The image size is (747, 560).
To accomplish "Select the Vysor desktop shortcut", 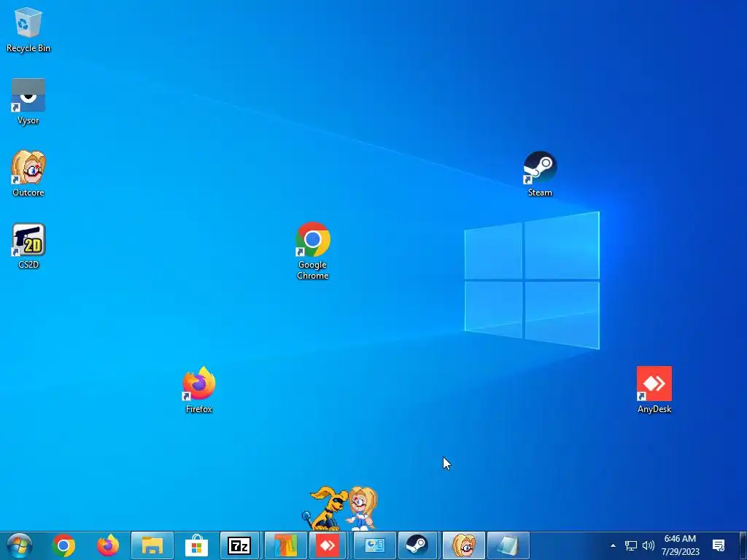I will tap(28, 101).
